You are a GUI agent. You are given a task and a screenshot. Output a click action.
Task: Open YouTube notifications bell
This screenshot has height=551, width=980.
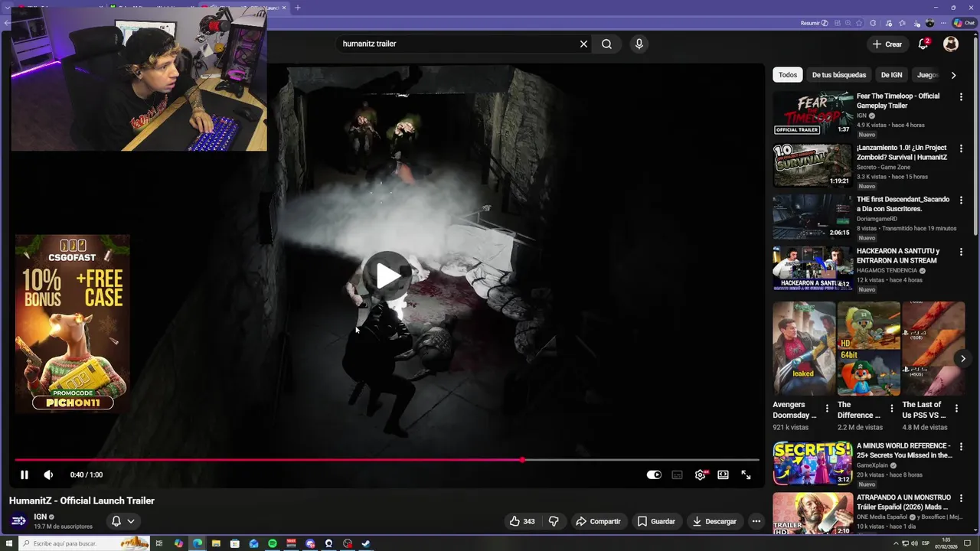coord(923,44)
